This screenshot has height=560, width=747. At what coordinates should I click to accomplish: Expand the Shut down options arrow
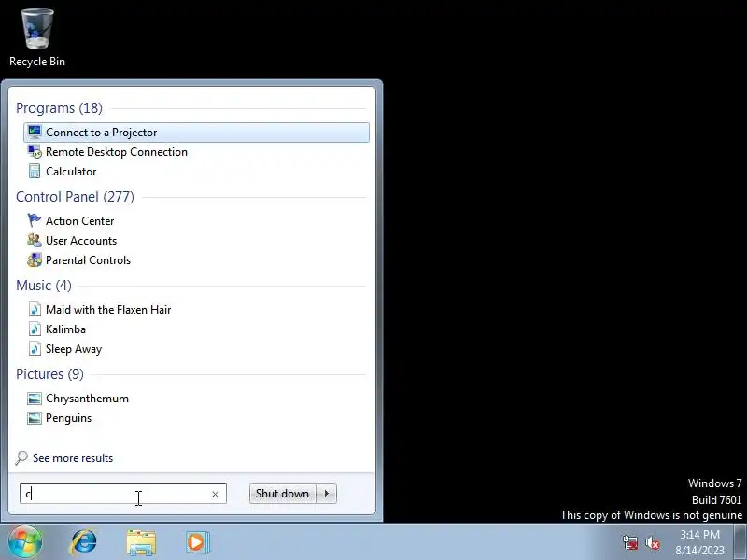point(326,494)
